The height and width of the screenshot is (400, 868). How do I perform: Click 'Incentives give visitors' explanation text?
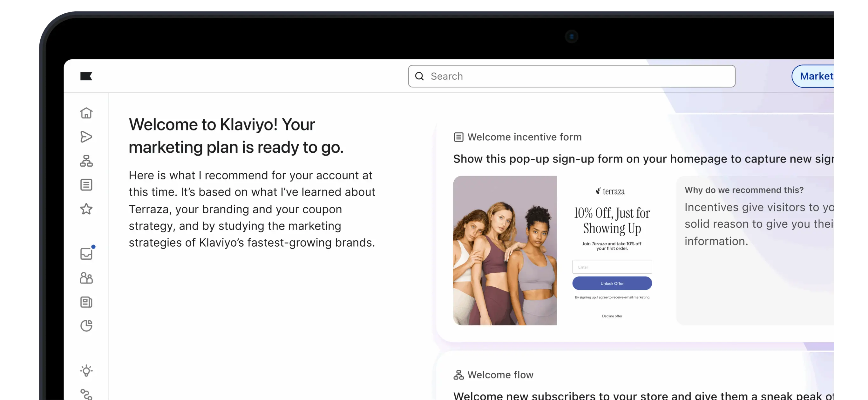pyautogui.click(x=759, y=224)
